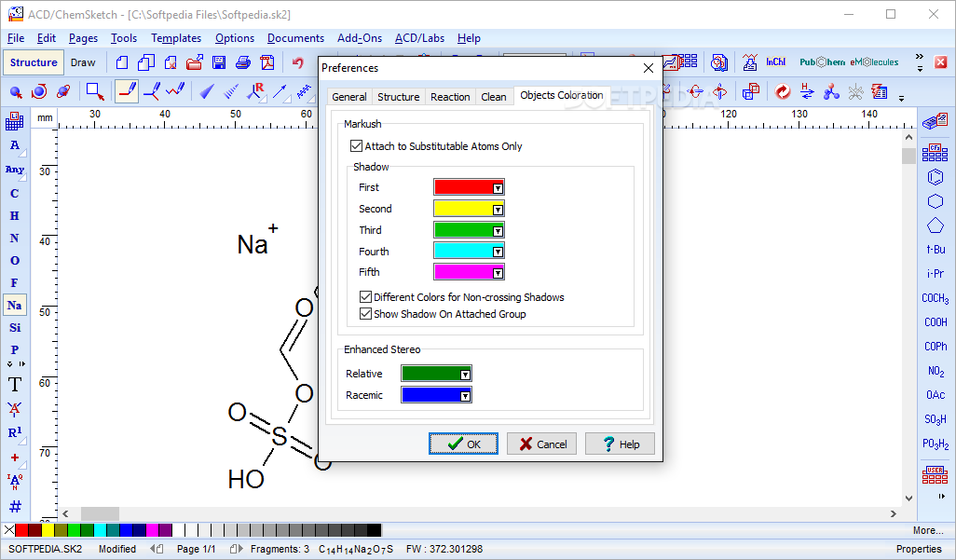This screenshot has width=956, height=560.
Task: Insert the t-Bu radical template
Action: (x=936, y=250)
